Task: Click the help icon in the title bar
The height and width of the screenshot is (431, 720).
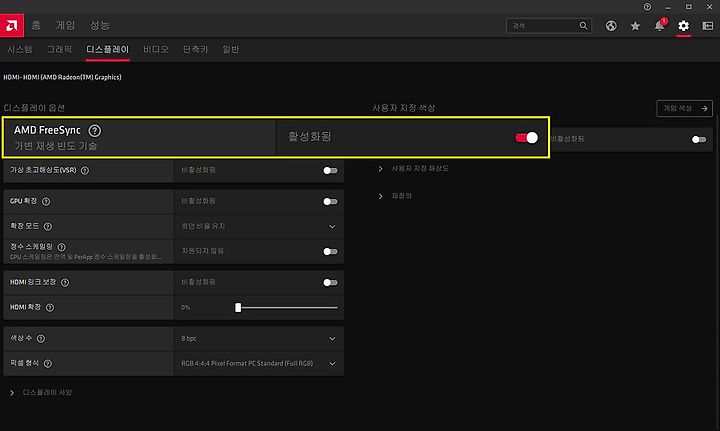Action: (x=647, y=7)
